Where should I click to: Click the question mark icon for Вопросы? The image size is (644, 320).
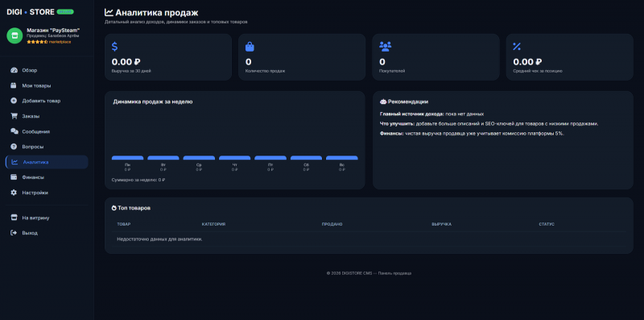[x=14, y=147]
